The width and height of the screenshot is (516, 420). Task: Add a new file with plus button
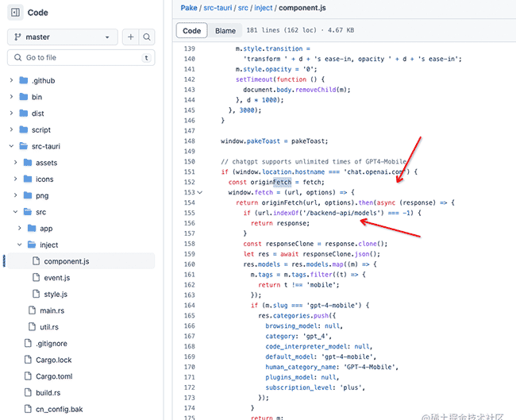click(x=131, y=37)
